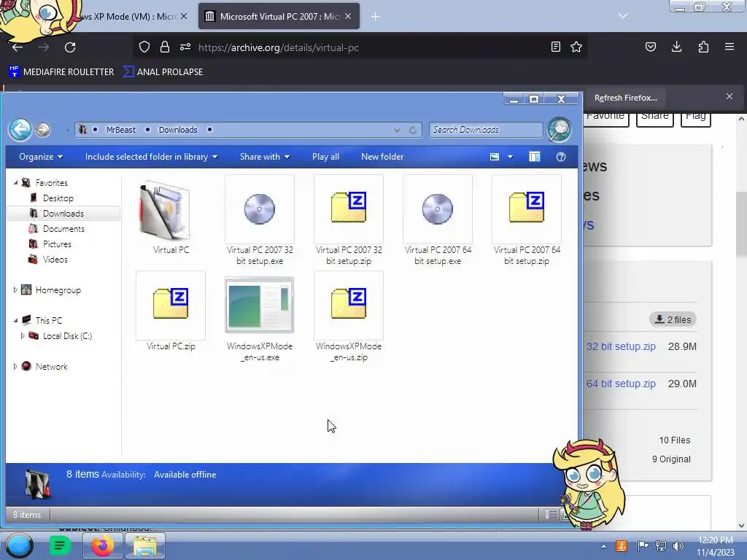Click Play all in toolbar
This screenshot has height=560, width=747.
326,157
